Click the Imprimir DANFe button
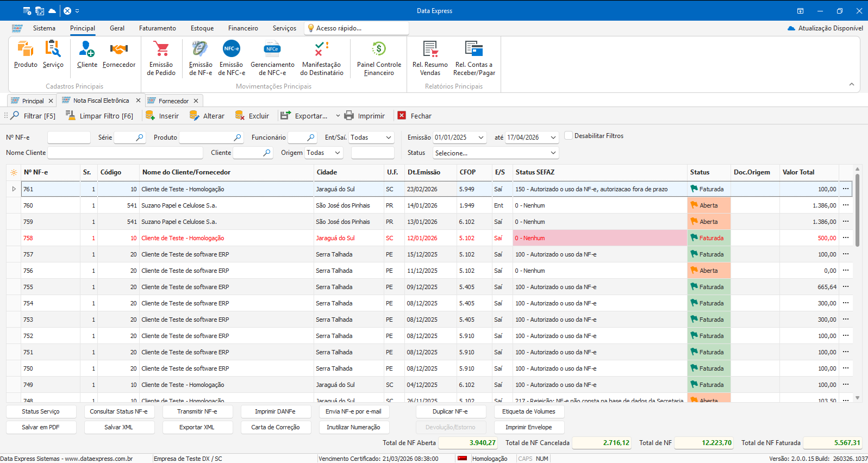Image resolution: width=868 pixels, height=463 pixels. 276,411
